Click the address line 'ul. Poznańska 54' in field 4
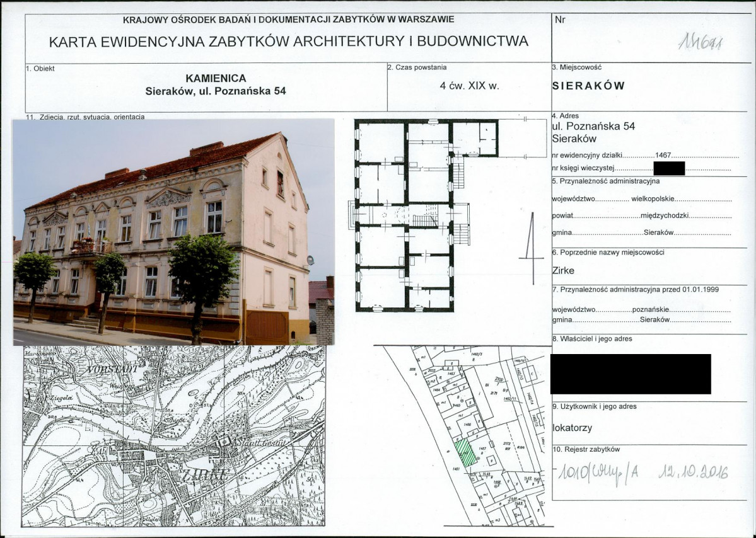 pyautogui.click(x=593, y=126)
